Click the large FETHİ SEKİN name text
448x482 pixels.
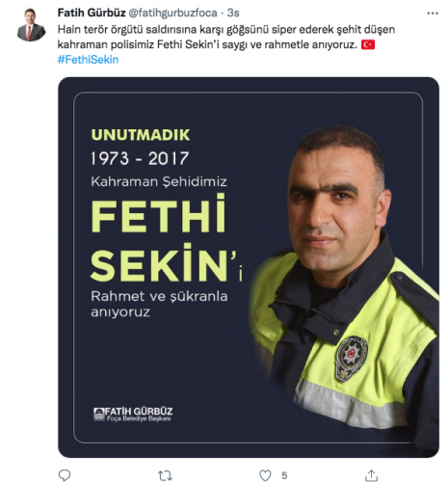(x=167, y=238)
